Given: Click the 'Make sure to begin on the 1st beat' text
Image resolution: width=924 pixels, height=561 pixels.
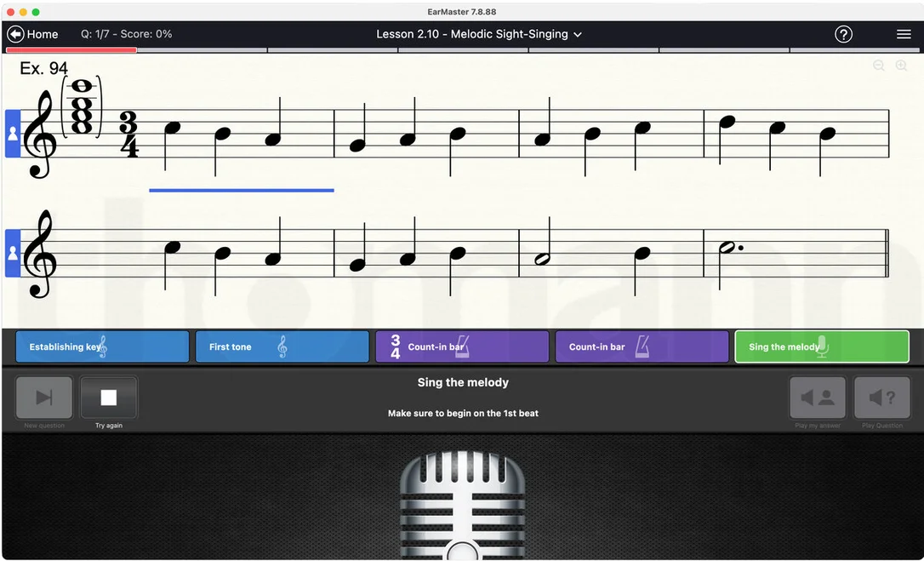Looking at the screenshot, I should click(463, 414).
